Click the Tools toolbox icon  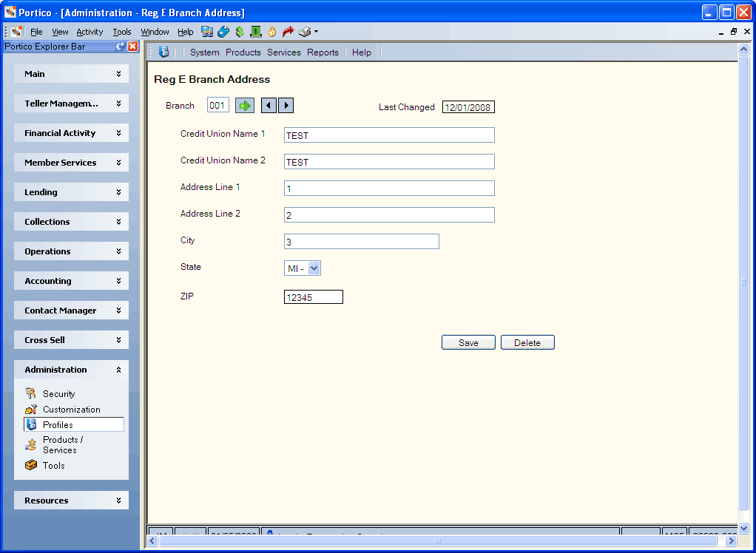pos(31,465)
